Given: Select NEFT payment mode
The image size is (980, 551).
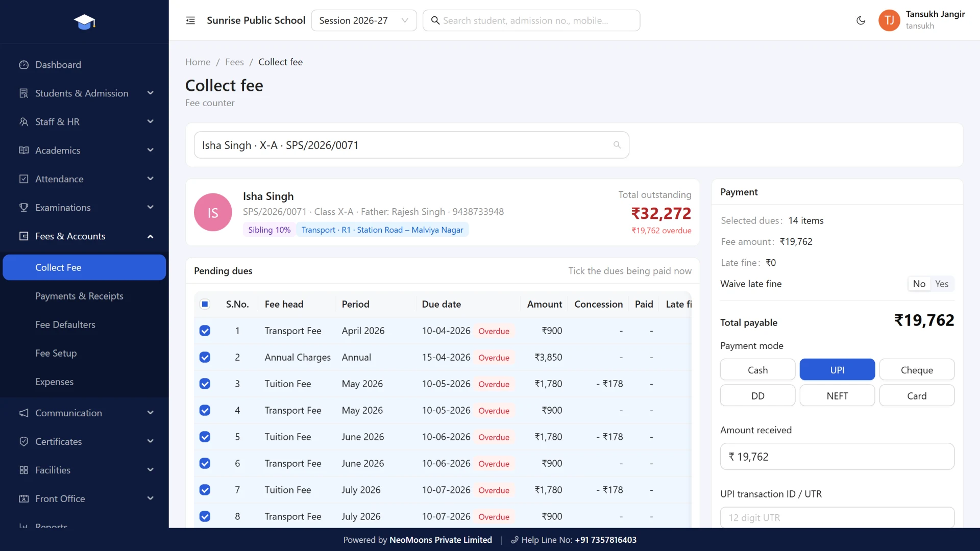Looking at the screenshot, I should tap(837, 396).
